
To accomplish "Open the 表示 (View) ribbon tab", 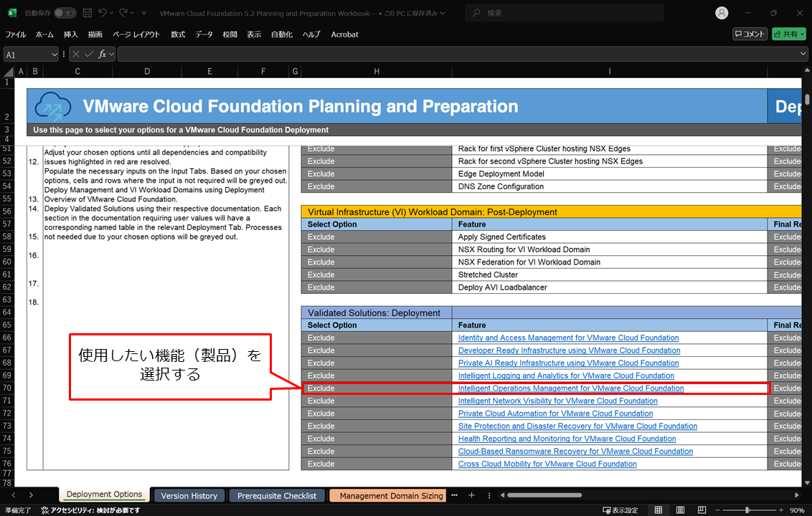I will [254, 34].
